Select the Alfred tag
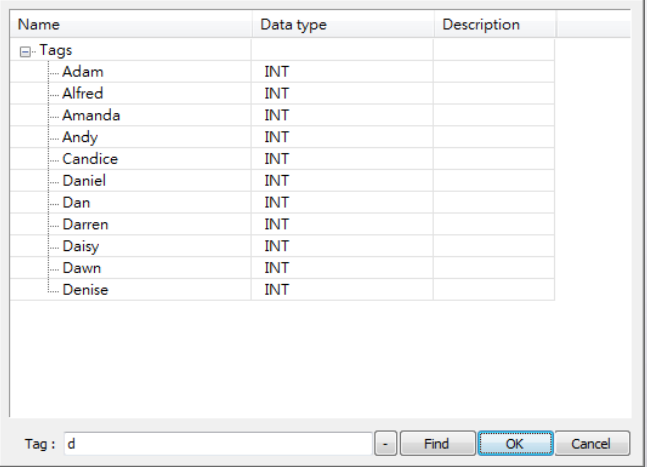Viewport: 647px width, 467px height. tap(83, 93)
